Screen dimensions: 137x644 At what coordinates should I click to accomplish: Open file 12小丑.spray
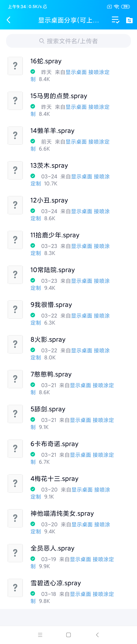coord(49,200)
